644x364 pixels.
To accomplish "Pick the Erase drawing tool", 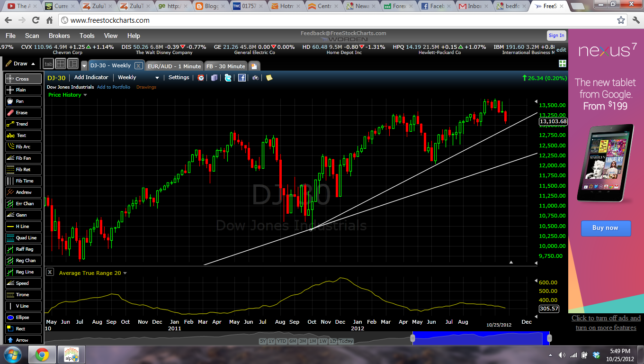I will click(23, 113).
